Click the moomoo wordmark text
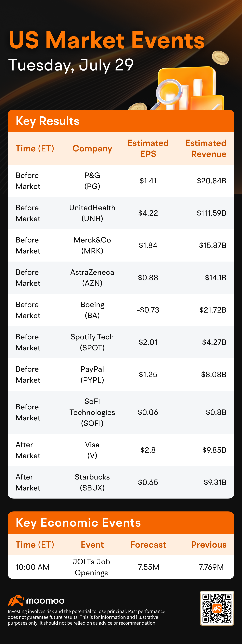 point(45,601)
